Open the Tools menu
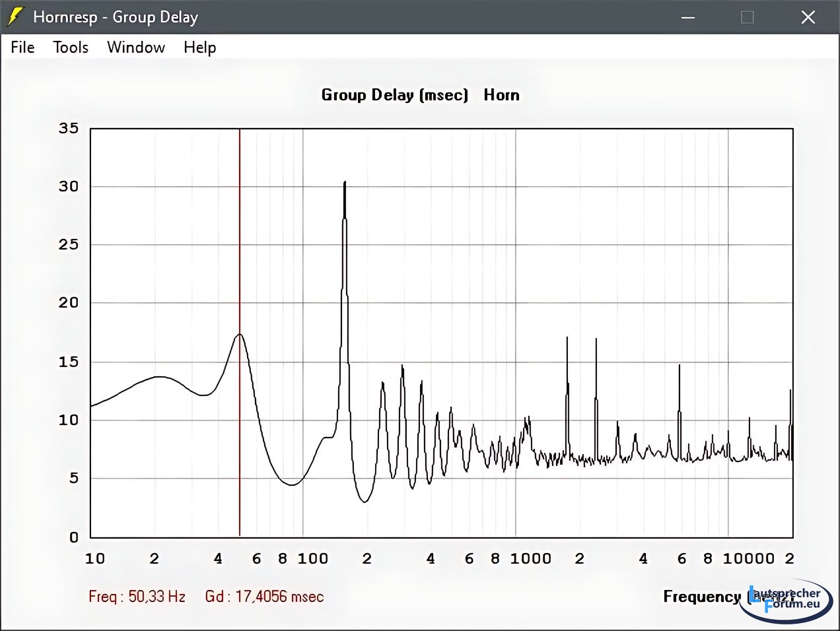840x631 pixels. click(71, 48)
